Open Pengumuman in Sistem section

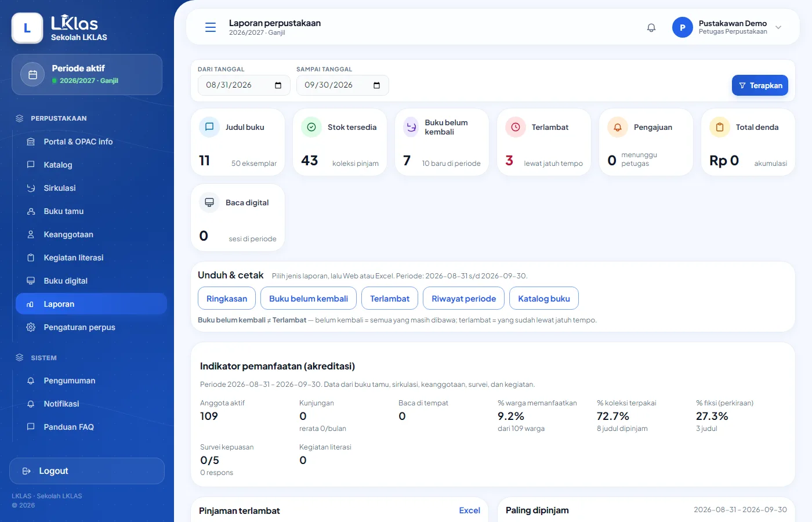[x=91, y=380]
